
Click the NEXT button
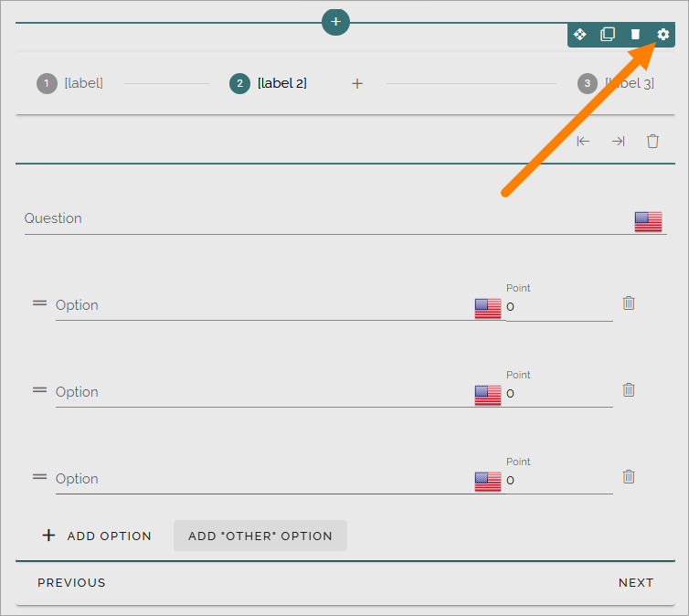pos(636,582)
